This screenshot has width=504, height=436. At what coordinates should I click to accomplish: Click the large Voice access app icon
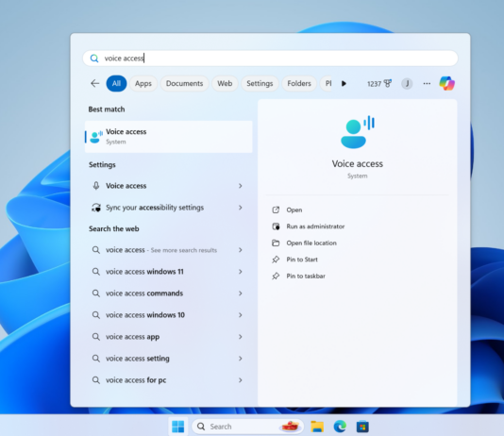coord(358,132)
